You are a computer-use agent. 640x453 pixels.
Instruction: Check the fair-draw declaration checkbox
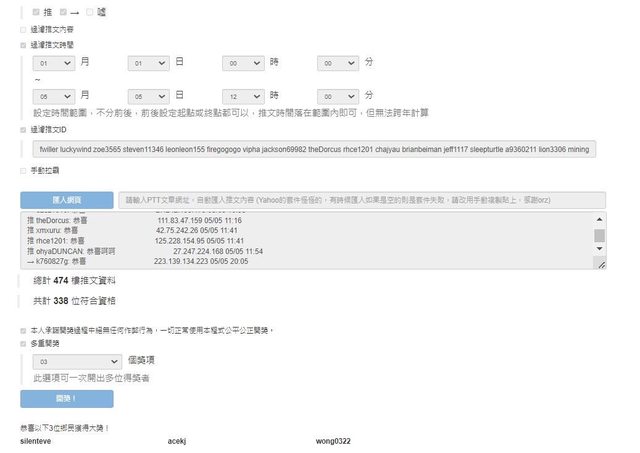[x=25, y=329]
